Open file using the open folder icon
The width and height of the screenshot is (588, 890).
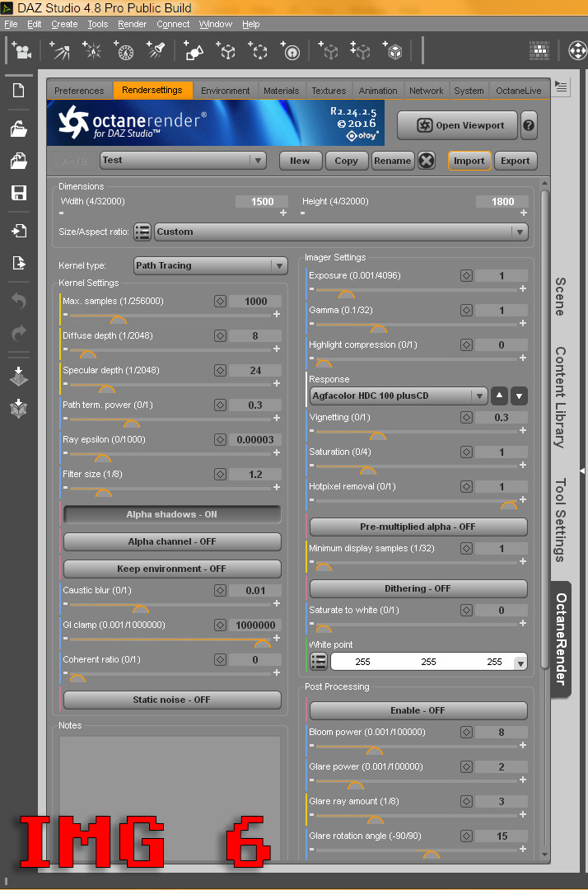coord(19,129)
